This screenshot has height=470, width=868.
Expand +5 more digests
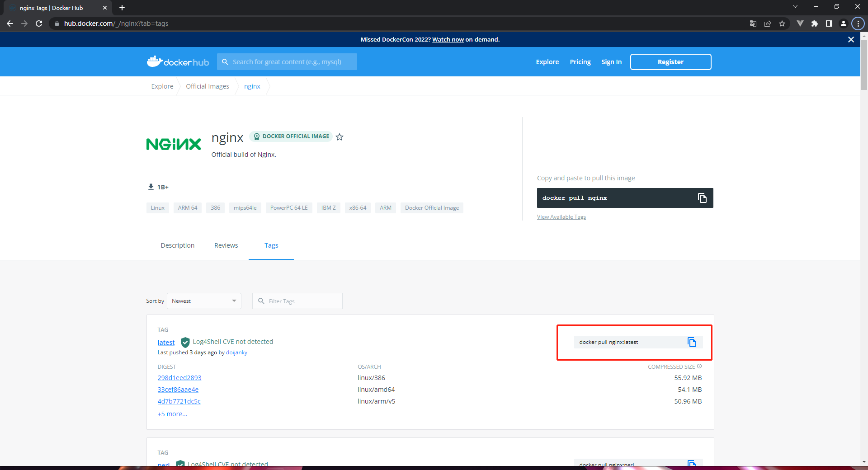click(172, 414)
